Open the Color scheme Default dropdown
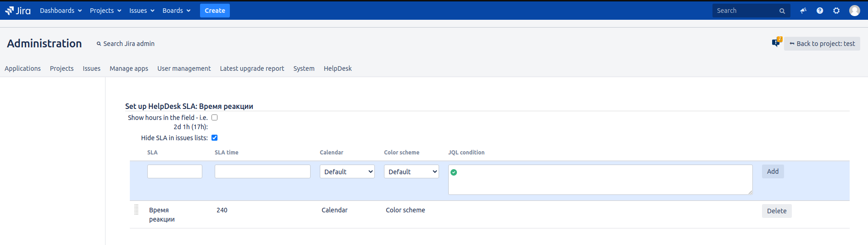This screenshot has height=245, width=868. tap(412, 171)
